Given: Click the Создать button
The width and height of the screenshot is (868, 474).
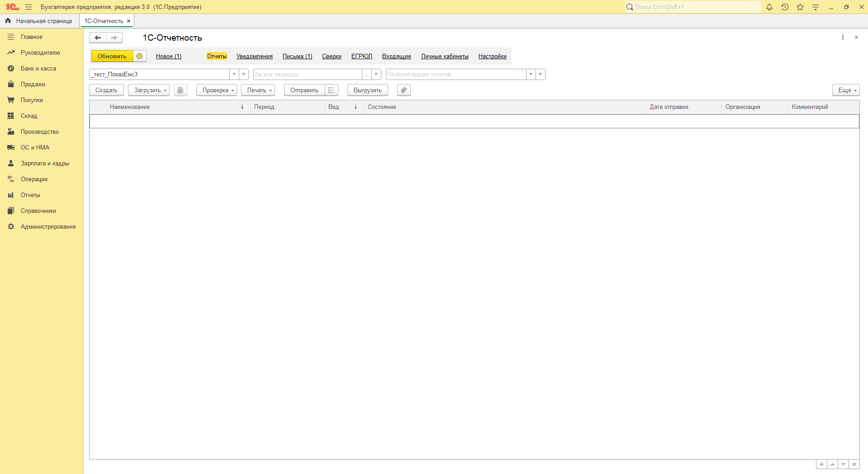Looking at the screenshot, I should click(106, 90).
